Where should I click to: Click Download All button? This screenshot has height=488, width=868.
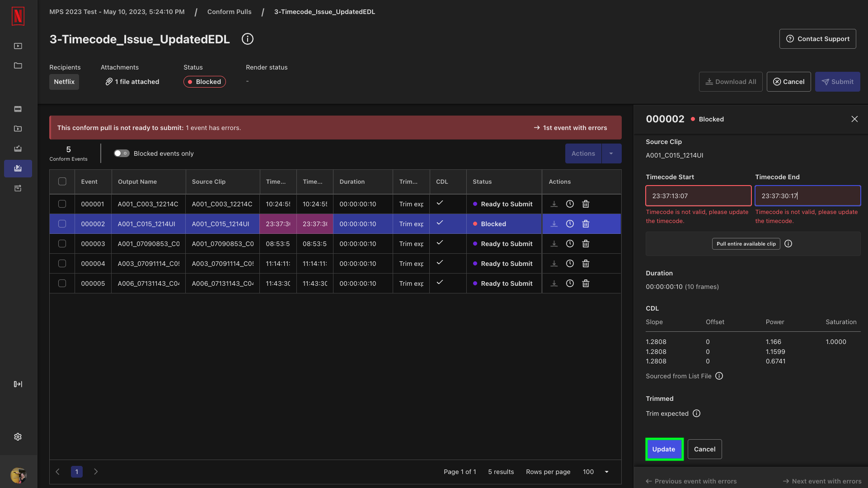click(x=731, y=82)
